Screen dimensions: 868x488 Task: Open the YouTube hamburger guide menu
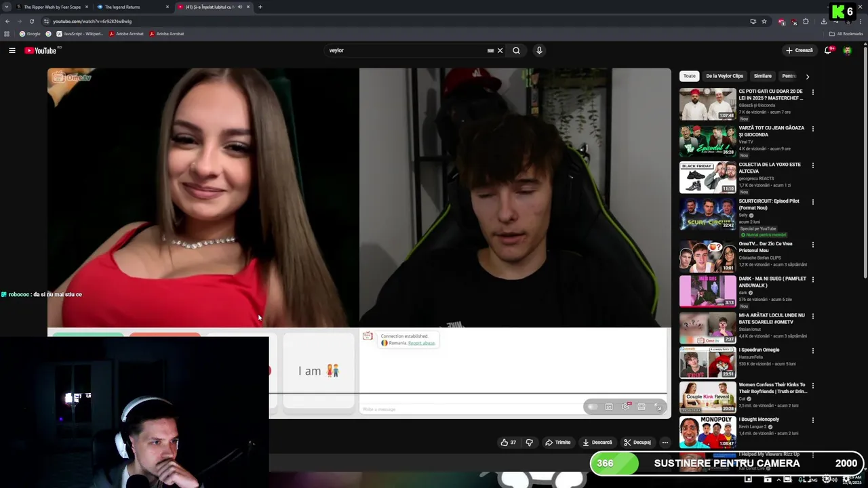(x=12, y=50)
